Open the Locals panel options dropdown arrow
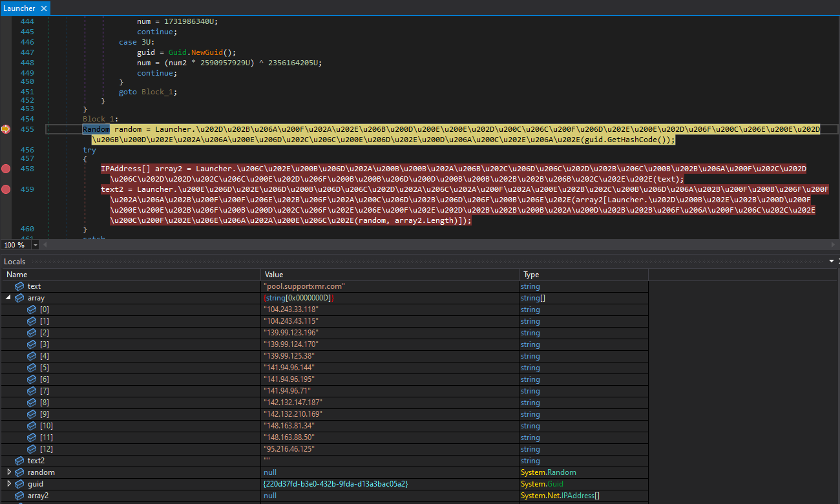 click(x=832, y=262)
